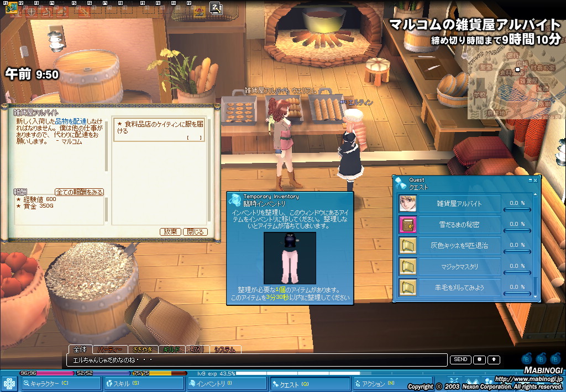Viewport: 566px width, 392px height.
Task: Select pink book icon beside 雪だるまの秘密
Action: pyautogui.click(x=407, y=224)
